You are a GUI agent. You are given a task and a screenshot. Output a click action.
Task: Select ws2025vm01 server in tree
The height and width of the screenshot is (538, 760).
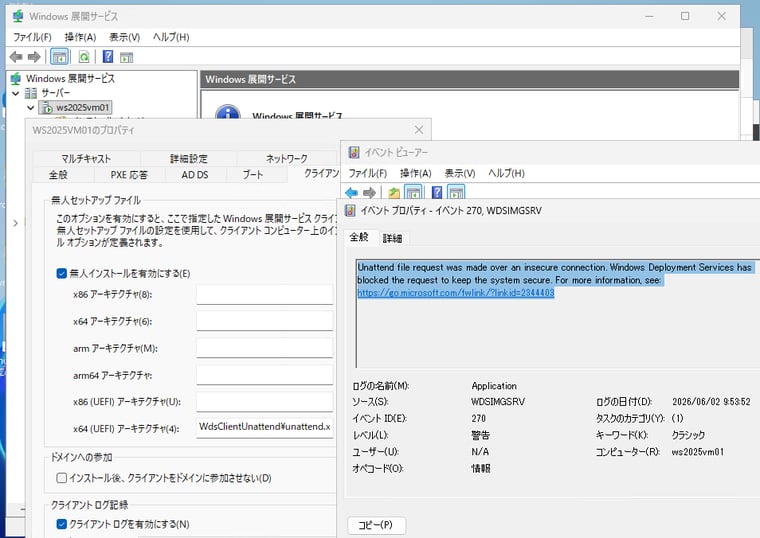82,107
